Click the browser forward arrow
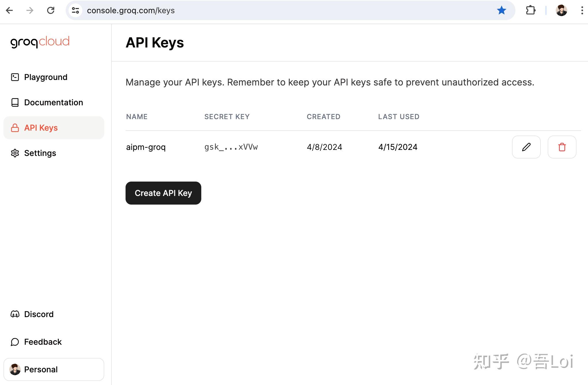This screenshot has height=385, width=588. (30, 11)
